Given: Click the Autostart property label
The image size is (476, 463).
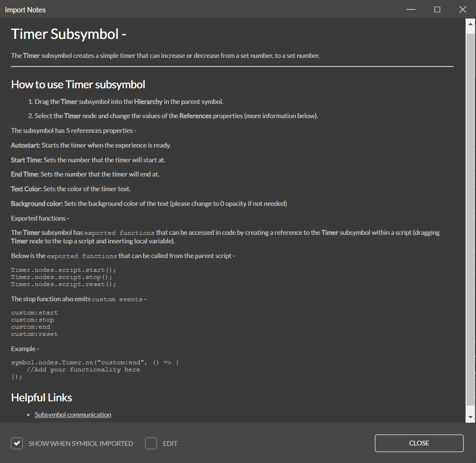Looking at the screenshot, I should (25, 145).
